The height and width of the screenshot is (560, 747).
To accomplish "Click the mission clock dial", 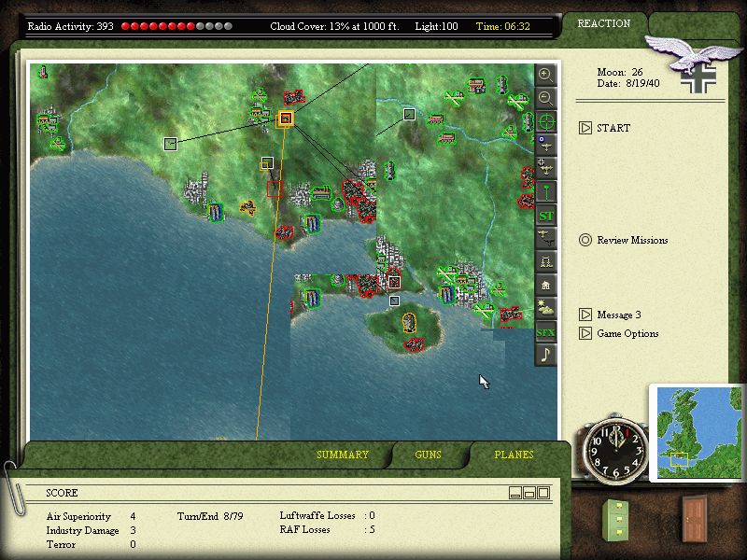I will (615, 450).
